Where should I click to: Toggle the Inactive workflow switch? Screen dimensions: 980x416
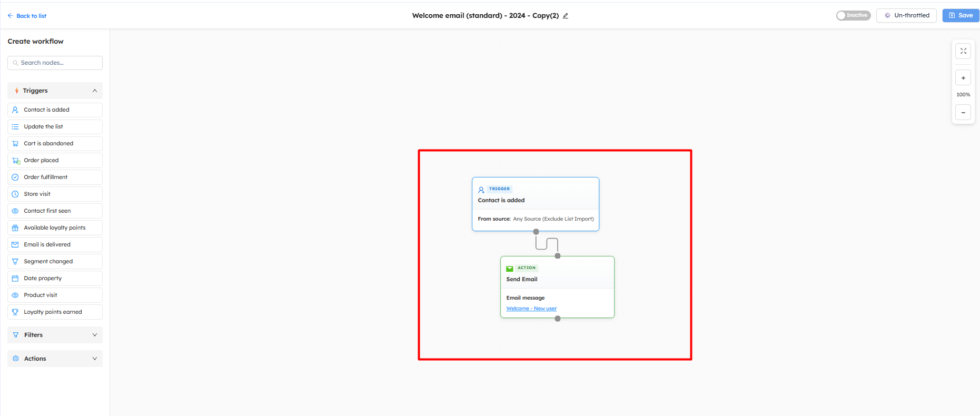pyautogui.click(x=853, y=15)
